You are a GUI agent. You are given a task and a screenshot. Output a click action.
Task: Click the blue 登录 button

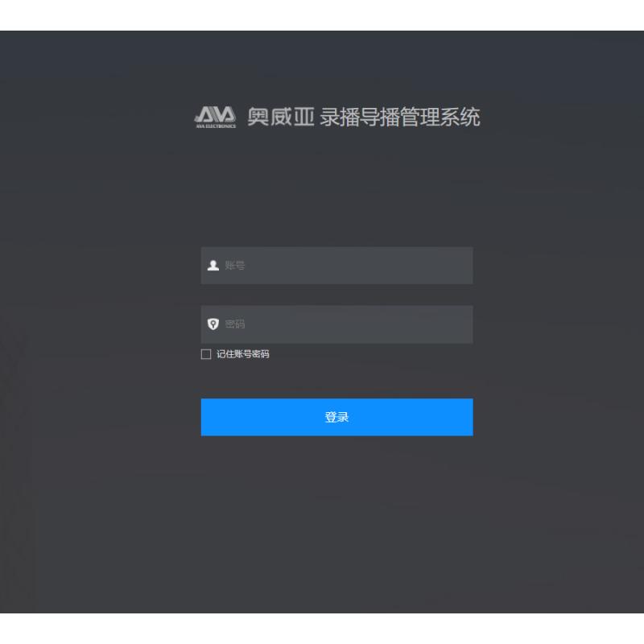click(336, 417)
